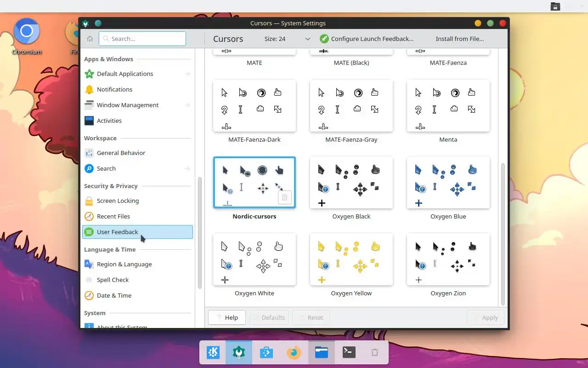The width and height of the screenshot is (588, 368).
Task: Open Window Management settings
Action: pyautogui.click(x=137, y=105)
